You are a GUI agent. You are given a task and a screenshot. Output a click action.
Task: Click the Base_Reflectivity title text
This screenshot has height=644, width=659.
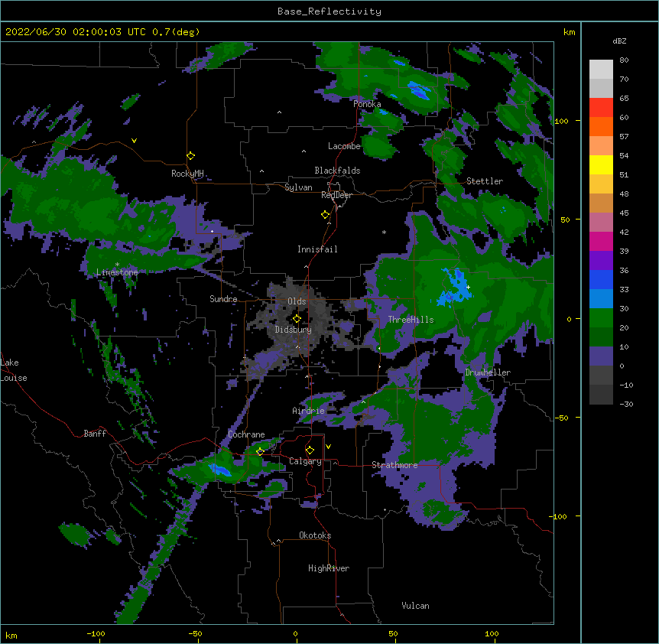[x=329, y=11]
